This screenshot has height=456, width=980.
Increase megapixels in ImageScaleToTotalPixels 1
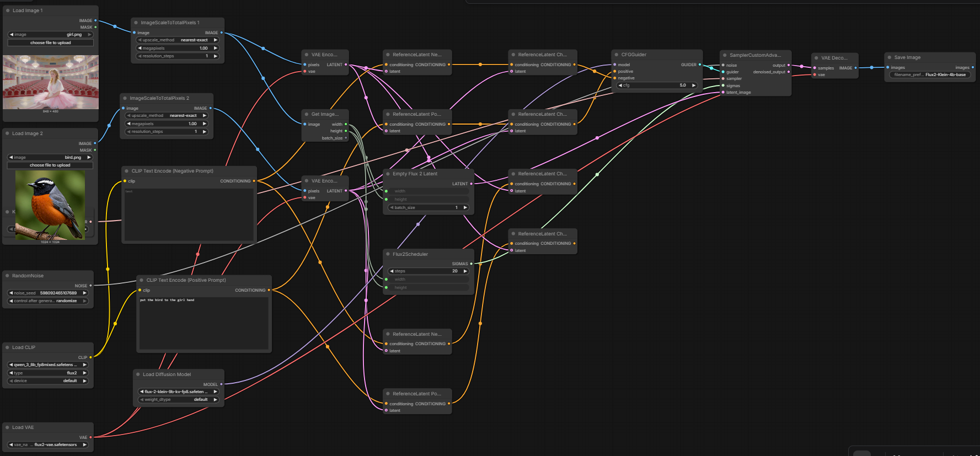(x=215, y=49)
